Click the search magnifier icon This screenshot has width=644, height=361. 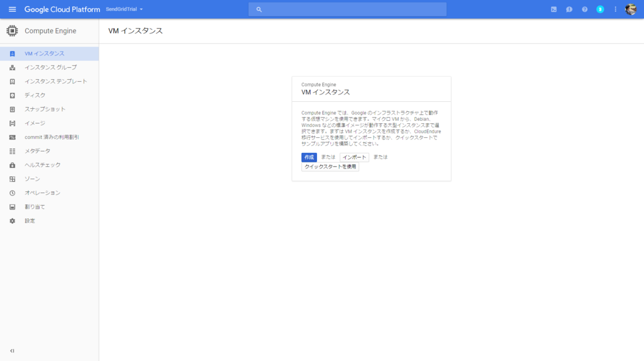(x=258, y=9)
